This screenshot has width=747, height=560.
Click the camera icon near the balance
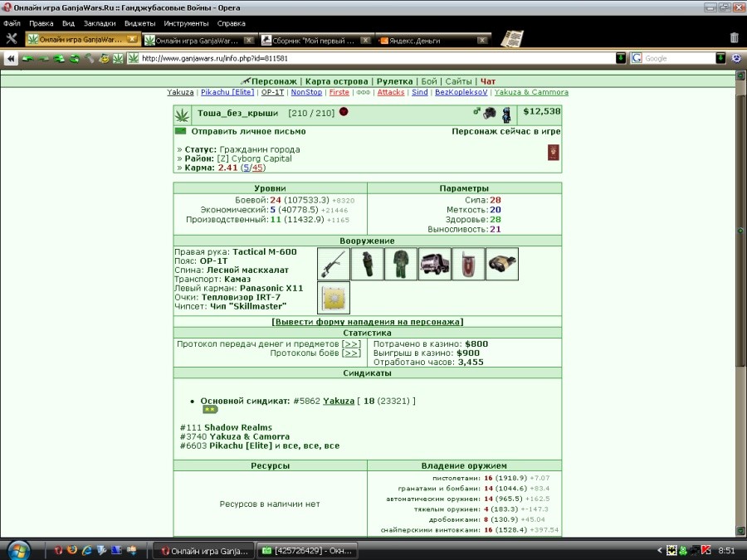tap(489, 113)
